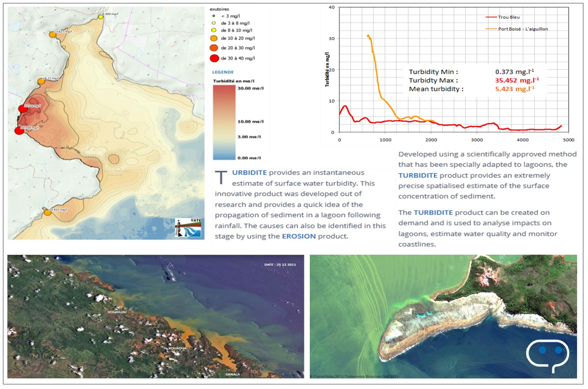Click the YATE logo on the map
This screenshot has width=588, height=389.
tap(188, 227)
